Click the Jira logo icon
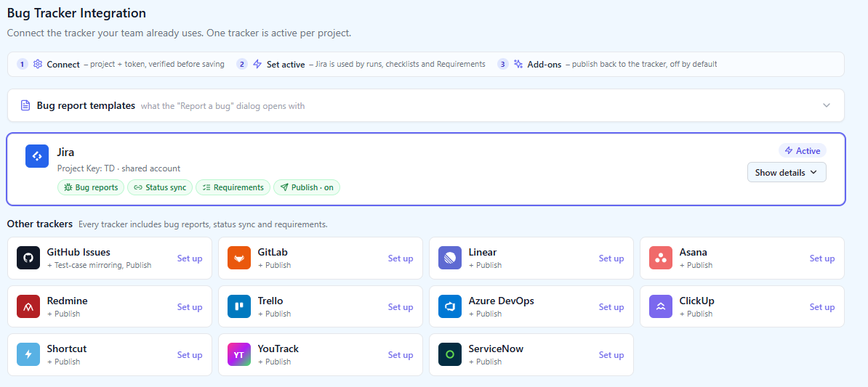Viewport: 868px width, 387px height. 37,156
